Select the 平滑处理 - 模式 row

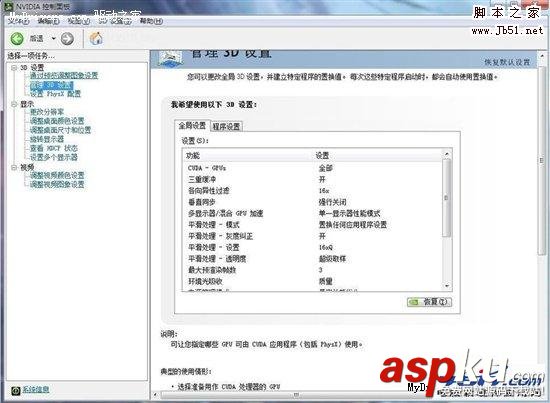tap(313, 224)
